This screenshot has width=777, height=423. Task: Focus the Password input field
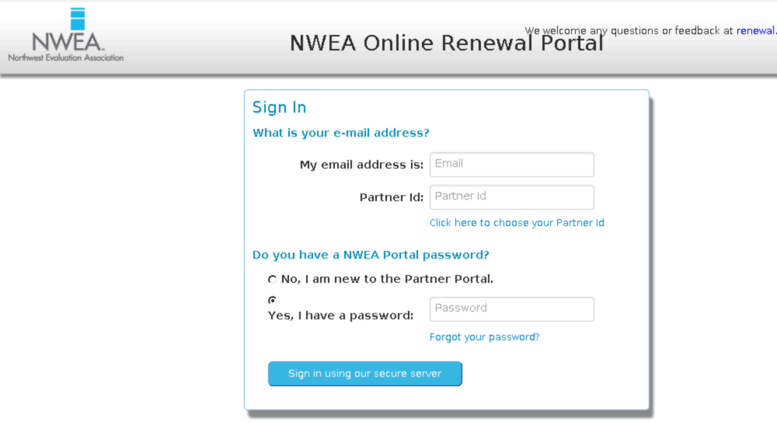click(x=511, y=309)
